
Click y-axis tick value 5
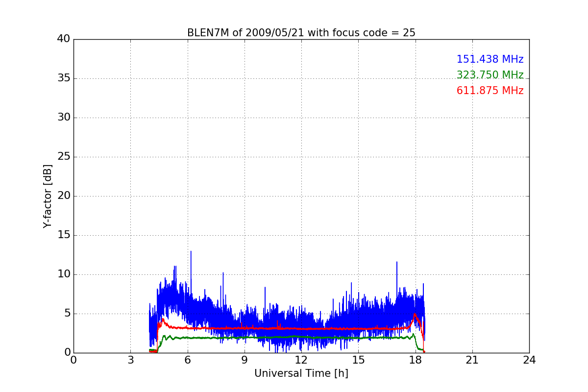click(67, 314)
